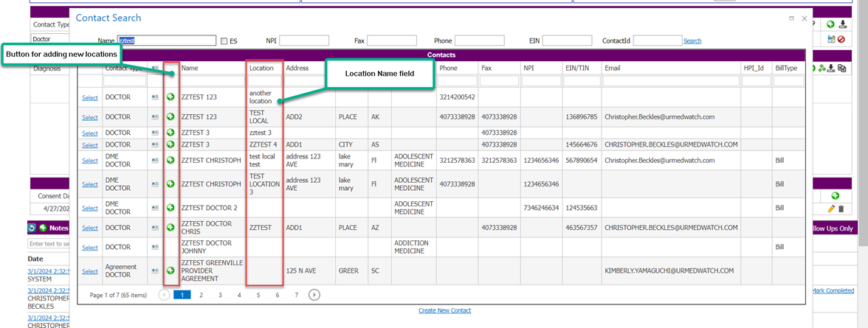The image size is (868, 328).
Task: Go to page 7 of results
Action: tap(297, 295)
